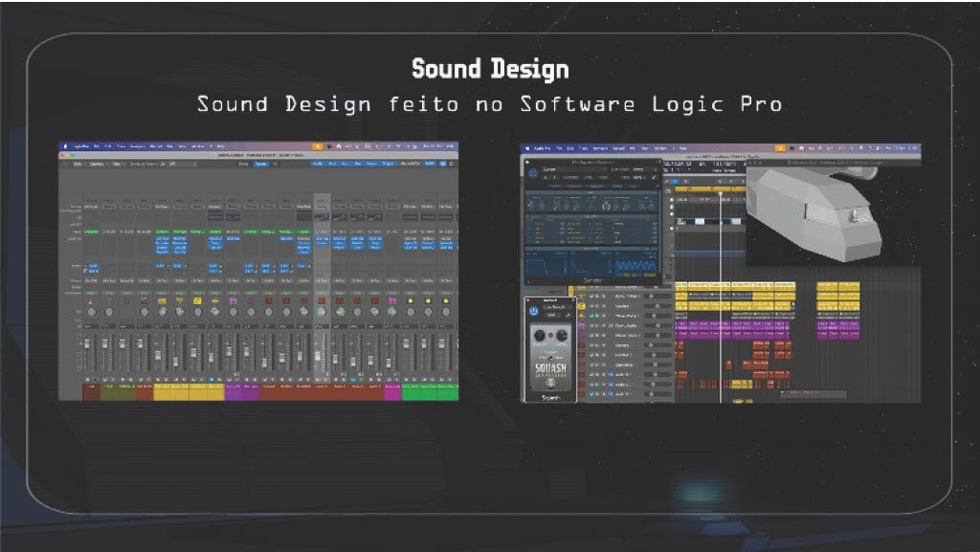Click the 'Sampler' label under the plug-in
This screenshot has height=552, width=980.
592,281
